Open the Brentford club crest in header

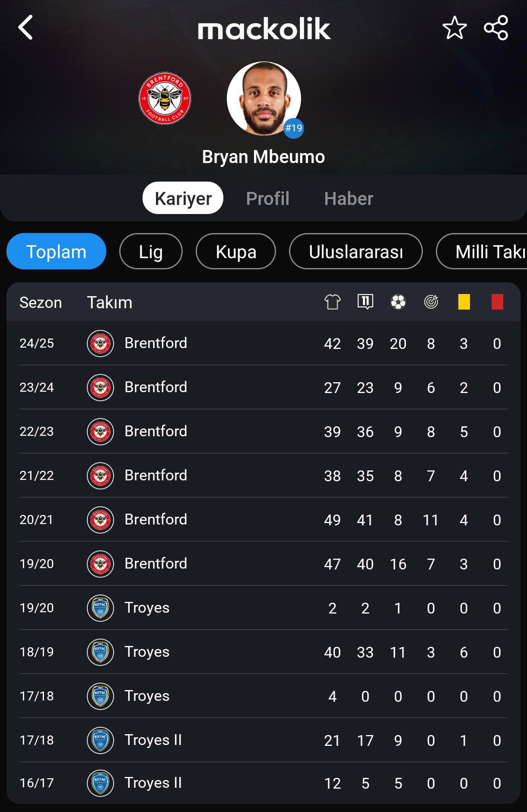point(165,99)
